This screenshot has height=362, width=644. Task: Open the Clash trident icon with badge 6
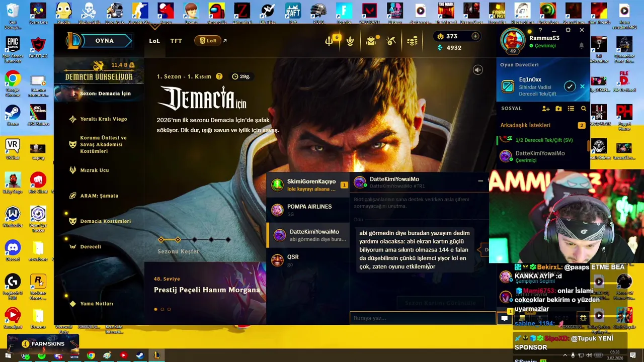pyautogui.click(x=330, y=41)
